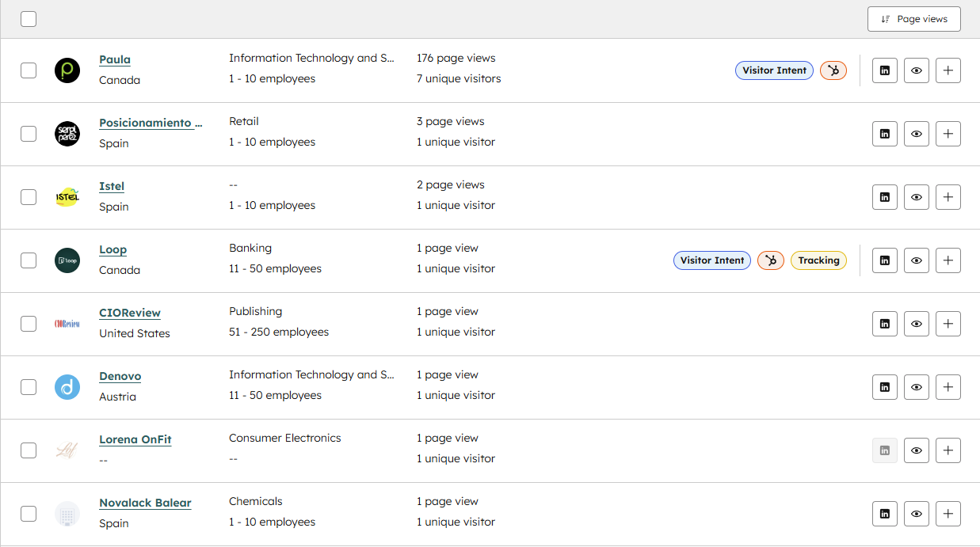
Task: Open the CIOReview company link
Action: (x=130, y=313)
